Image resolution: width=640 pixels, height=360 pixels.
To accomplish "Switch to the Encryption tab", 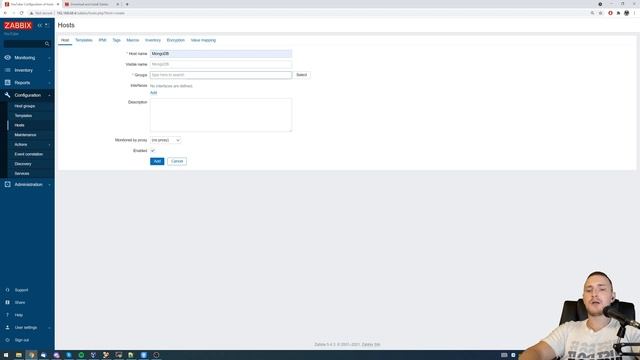I will (x=176, y=40).
